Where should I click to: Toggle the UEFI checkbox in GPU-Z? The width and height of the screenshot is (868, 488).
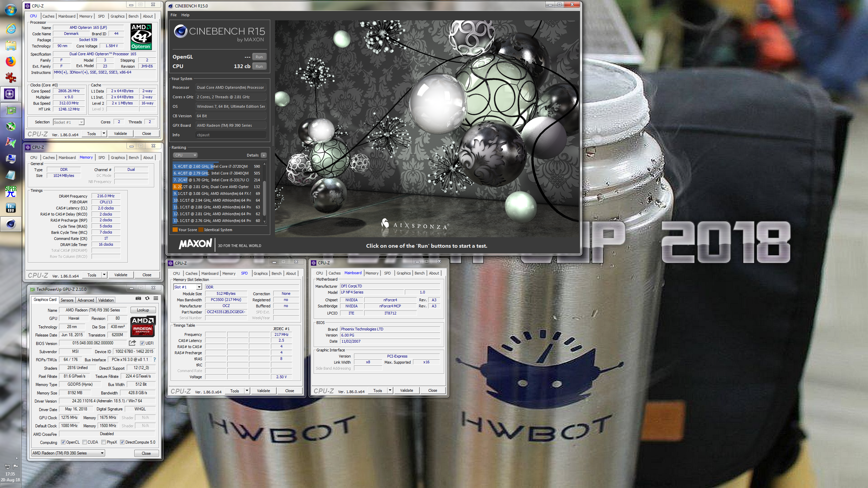(x=142, y=343)
